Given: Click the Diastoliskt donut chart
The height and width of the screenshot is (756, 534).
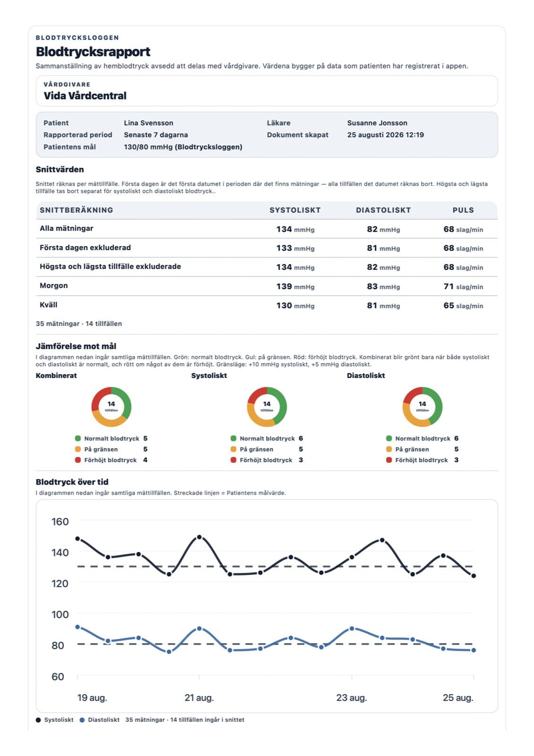Looking at the screenshot, I should (x=422, y=407).
